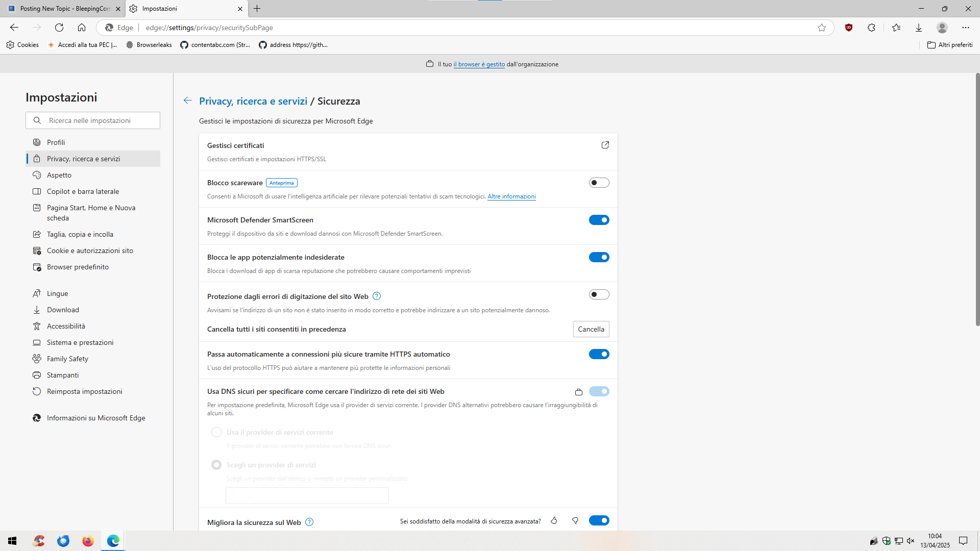The height and width of the screenshot is (551, 980).
Task: Go back using the browser back arrow
Action: 14,28
